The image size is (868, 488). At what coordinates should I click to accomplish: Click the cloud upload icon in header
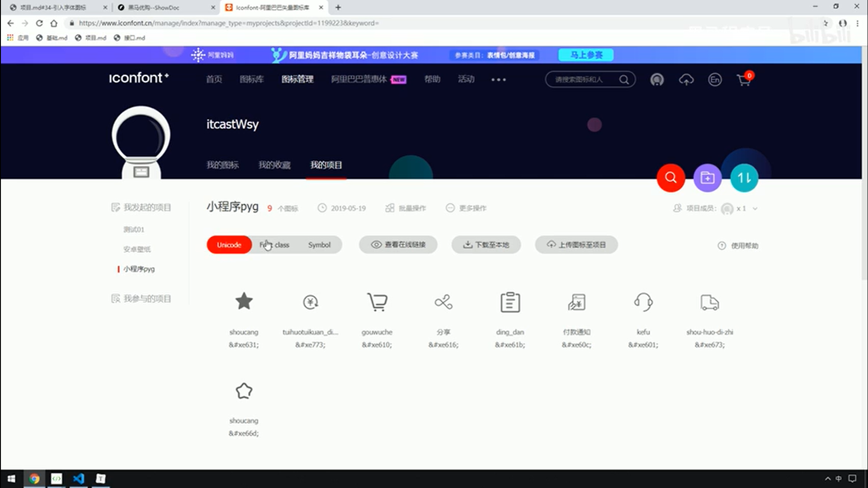tap(686, 80)
